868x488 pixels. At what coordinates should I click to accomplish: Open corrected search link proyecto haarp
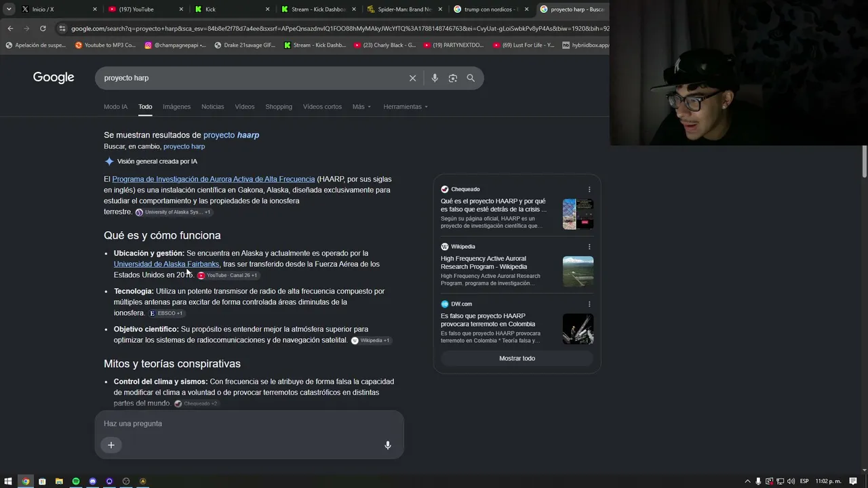pos(231,135)
